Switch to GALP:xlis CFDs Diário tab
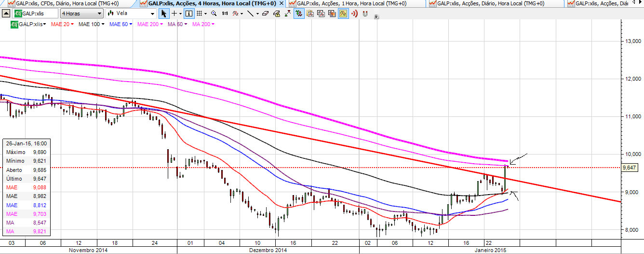644x254 pixels. pos(64,3)
